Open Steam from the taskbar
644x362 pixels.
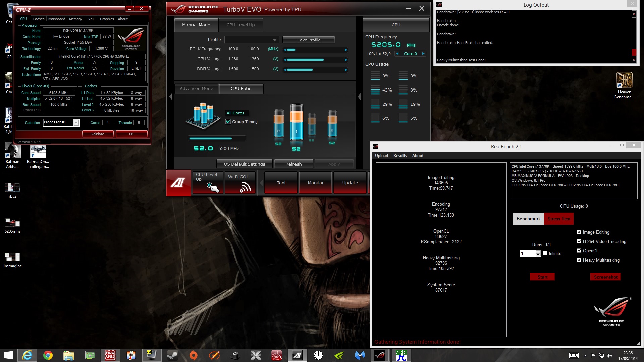(x=173, y=355)
